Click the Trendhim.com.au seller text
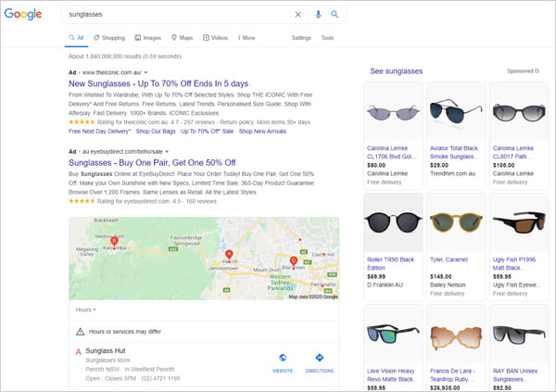 452,173
